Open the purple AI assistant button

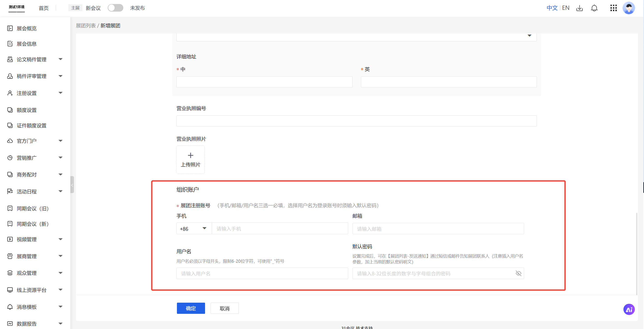(x=629, y=310)
